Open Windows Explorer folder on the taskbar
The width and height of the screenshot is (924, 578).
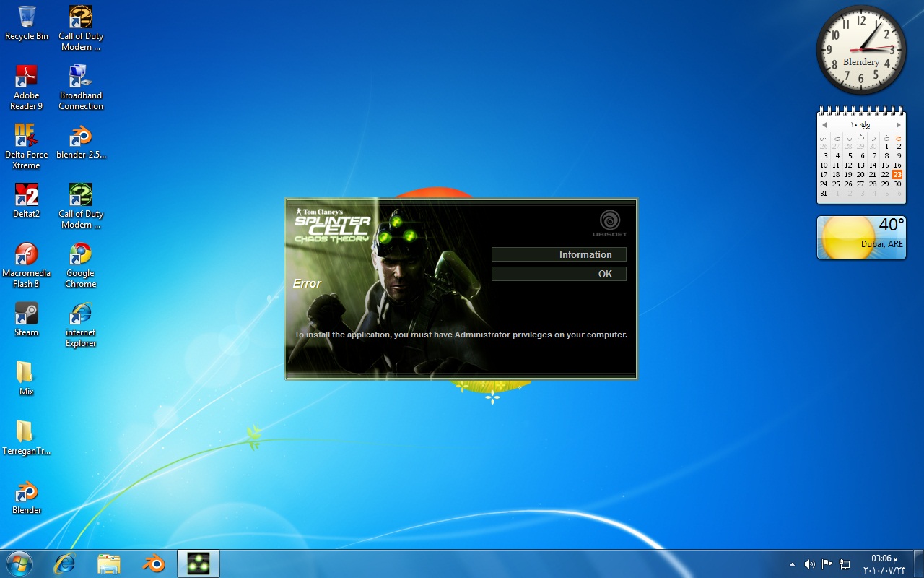(x=109, y=564)
